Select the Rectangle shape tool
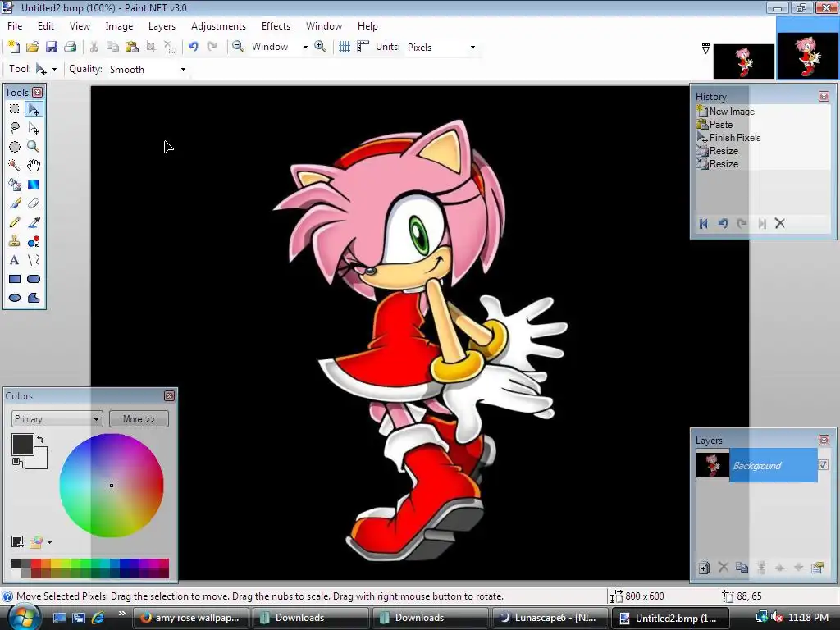840x630 pixels. point(15,279)
